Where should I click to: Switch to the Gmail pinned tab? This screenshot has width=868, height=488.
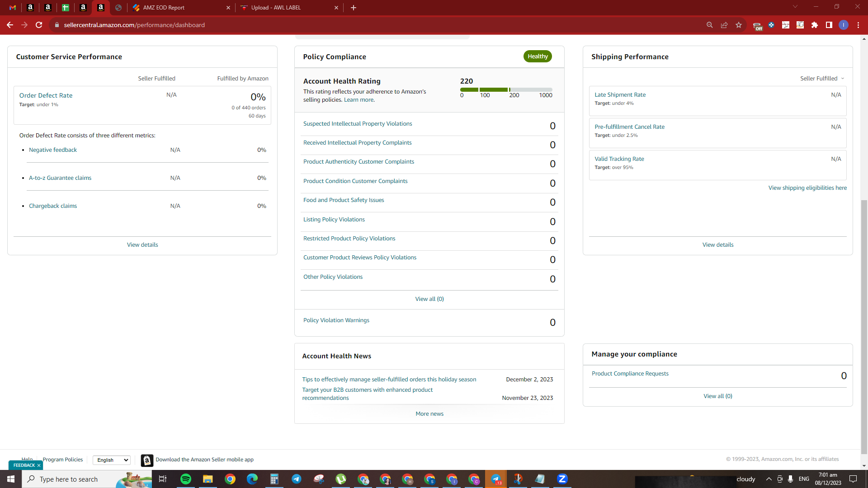point(13,8)
